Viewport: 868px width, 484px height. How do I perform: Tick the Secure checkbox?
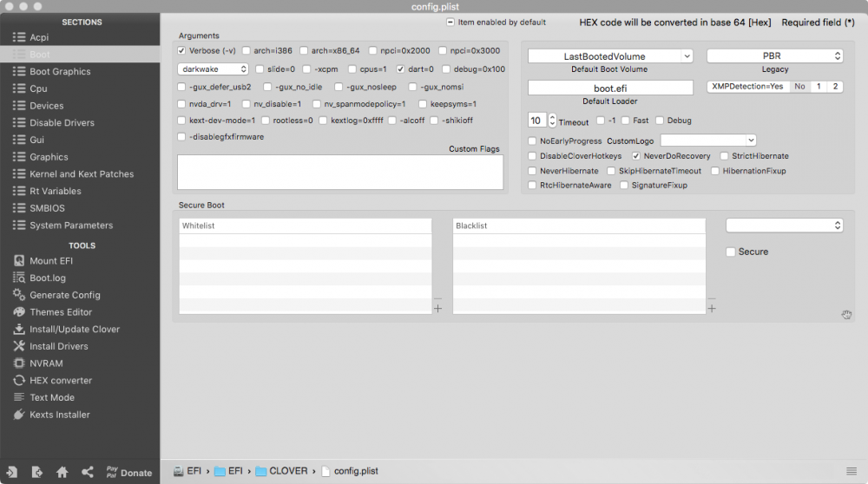pos(731,252)
